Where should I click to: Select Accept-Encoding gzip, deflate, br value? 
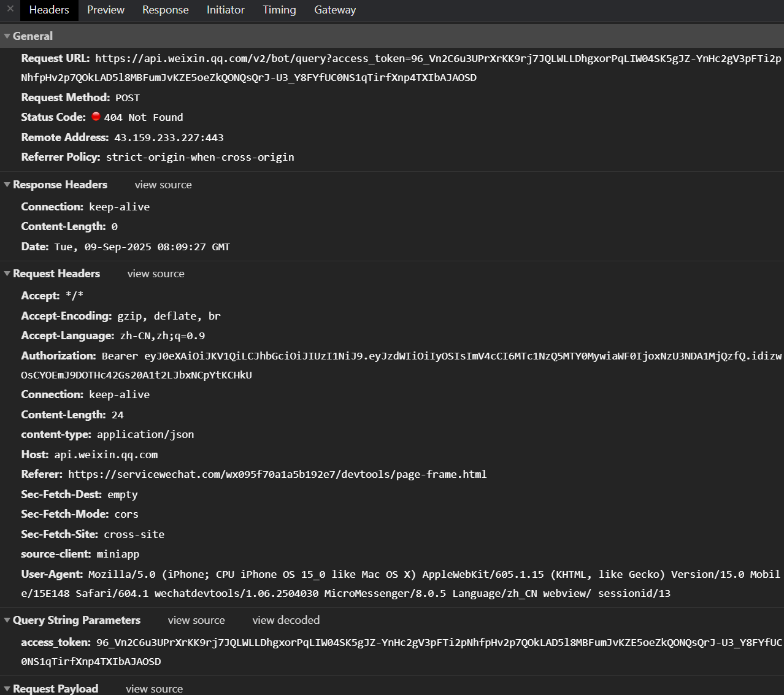(169, 317)
